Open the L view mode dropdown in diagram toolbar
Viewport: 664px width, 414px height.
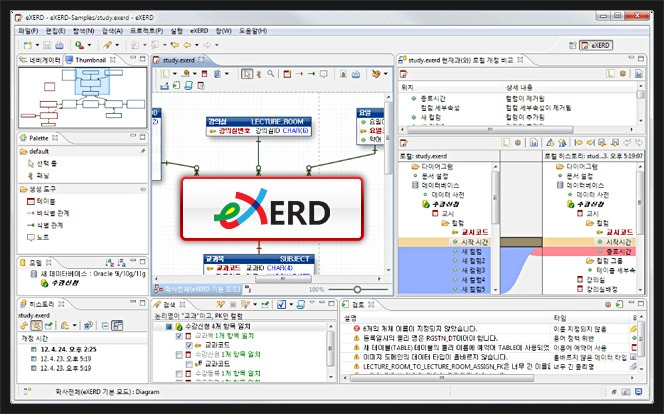point(174,74)
